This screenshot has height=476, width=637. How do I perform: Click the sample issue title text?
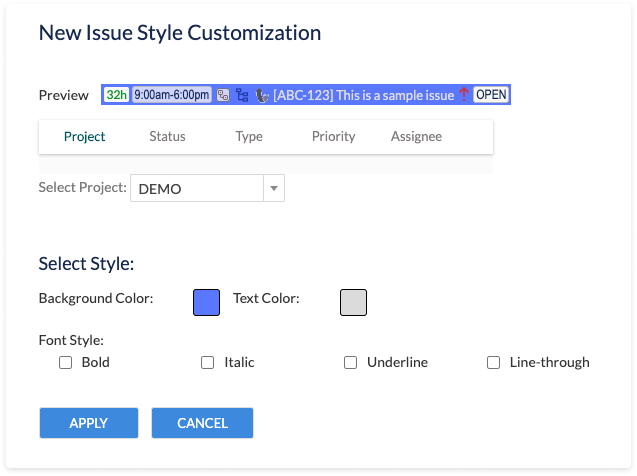click(364, 95)
